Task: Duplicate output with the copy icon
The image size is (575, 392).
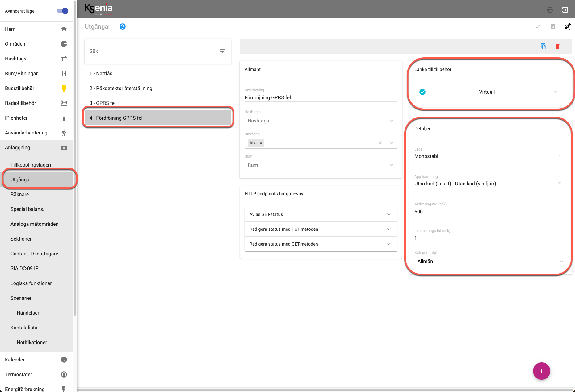Action: click(x=543, y=46)
